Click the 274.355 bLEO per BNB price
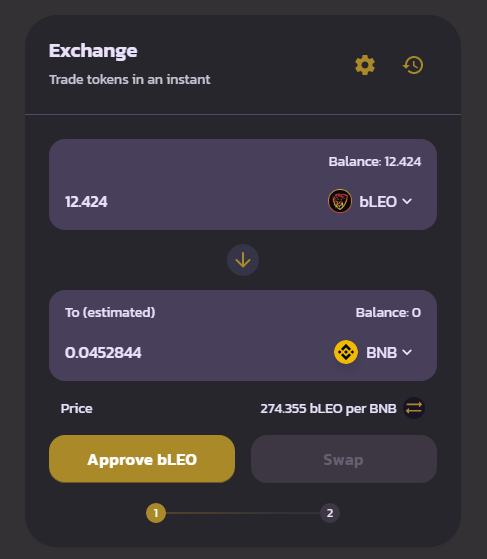 point(328,409)
